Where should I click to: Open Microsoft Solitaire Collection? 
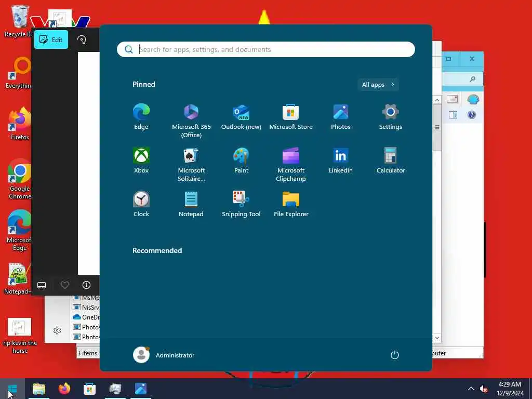(191, 165)
